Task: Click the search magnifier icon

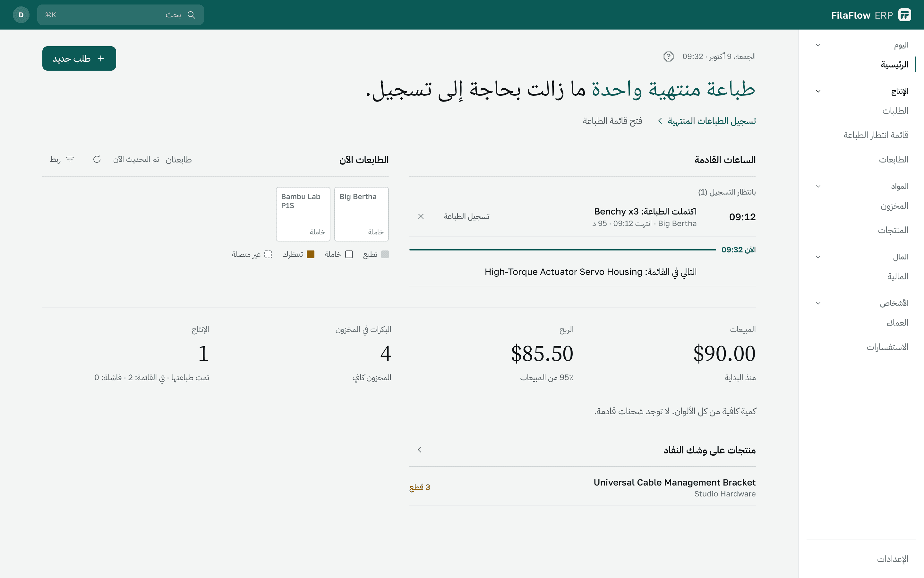Action: (x=191, y=15)
